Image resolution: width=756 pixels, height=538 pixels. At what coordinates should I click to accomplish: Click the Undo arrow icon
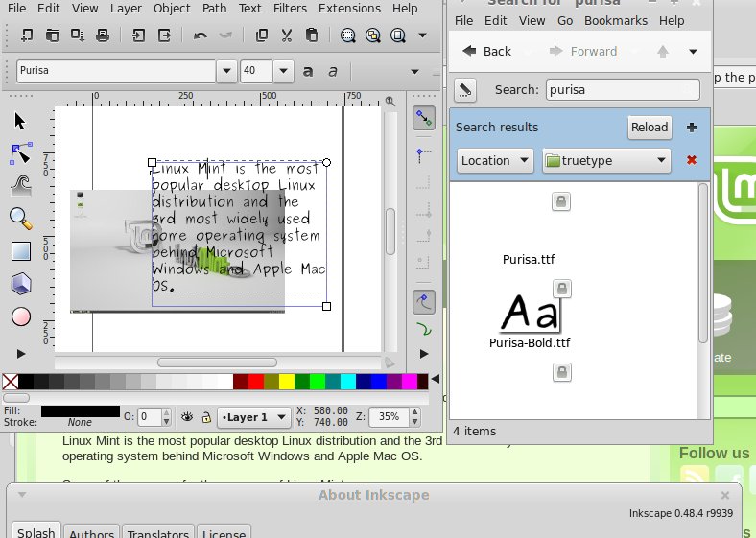click(x=200, y=35)
